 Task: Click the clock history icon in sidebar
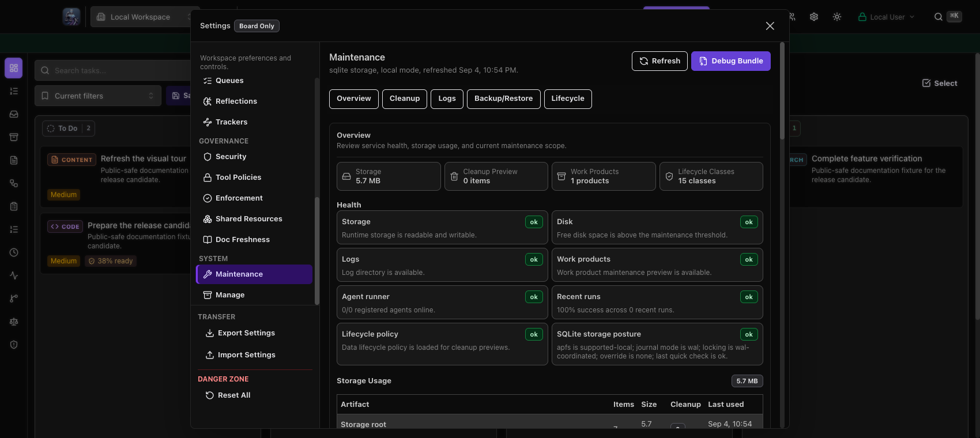click(x=14, y=252)
